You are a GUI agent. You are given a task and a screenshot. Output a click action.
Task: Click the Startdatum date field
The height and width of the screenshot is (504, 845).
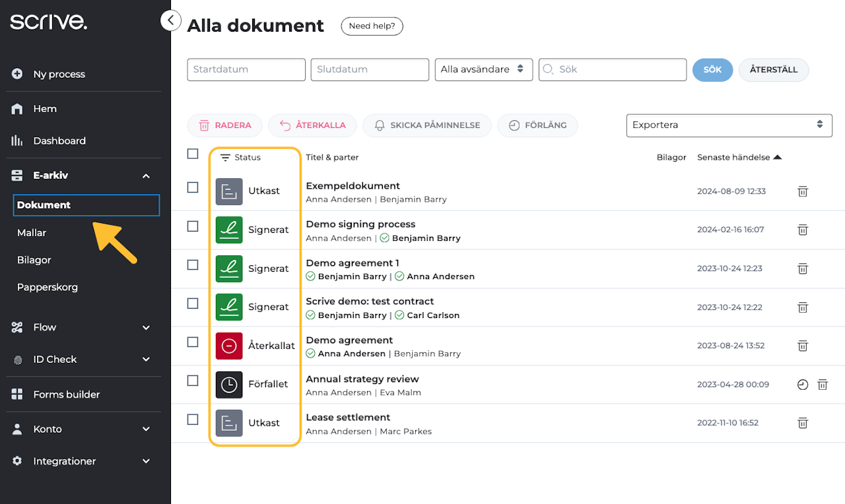[x=246, y=69]
